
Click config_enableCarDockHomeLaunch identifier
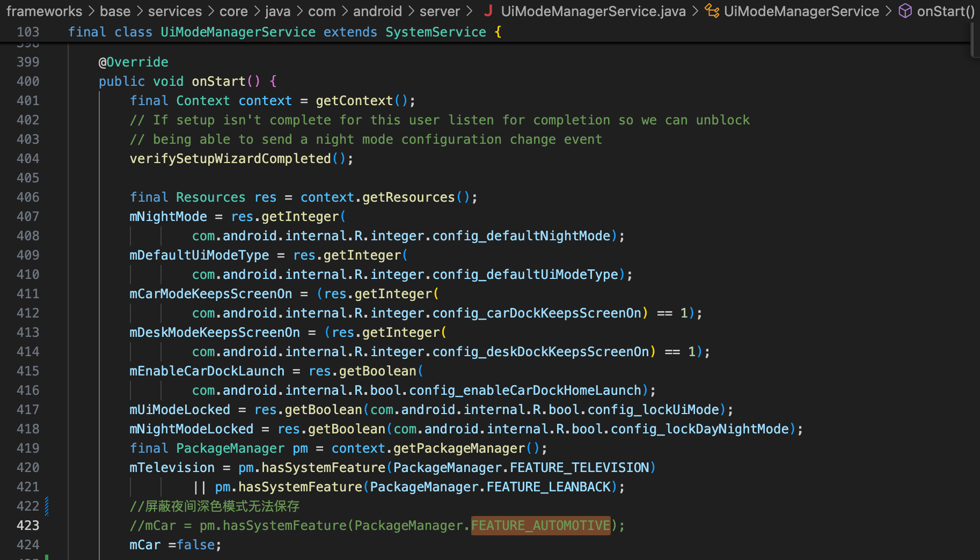click(525, 390)
